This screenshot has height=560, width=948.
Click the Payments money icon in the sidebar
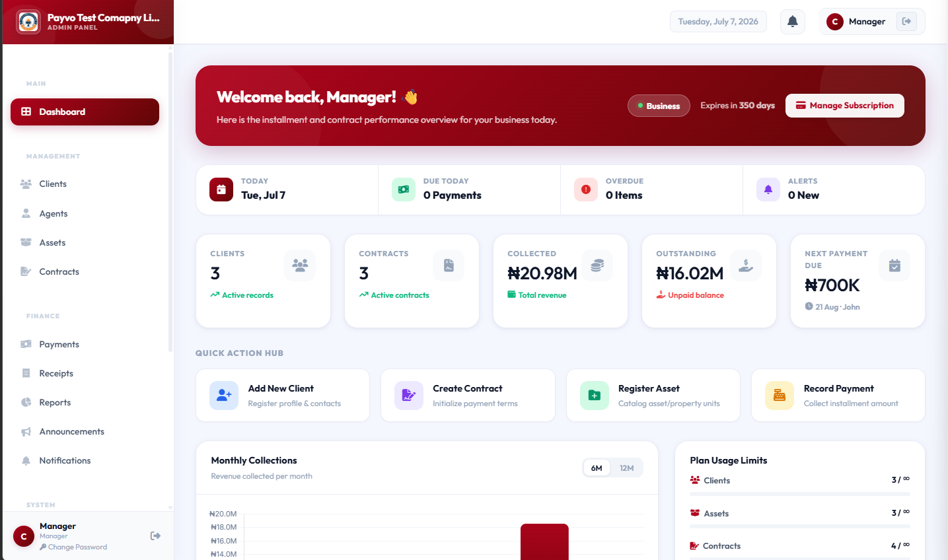pos(26,344)
